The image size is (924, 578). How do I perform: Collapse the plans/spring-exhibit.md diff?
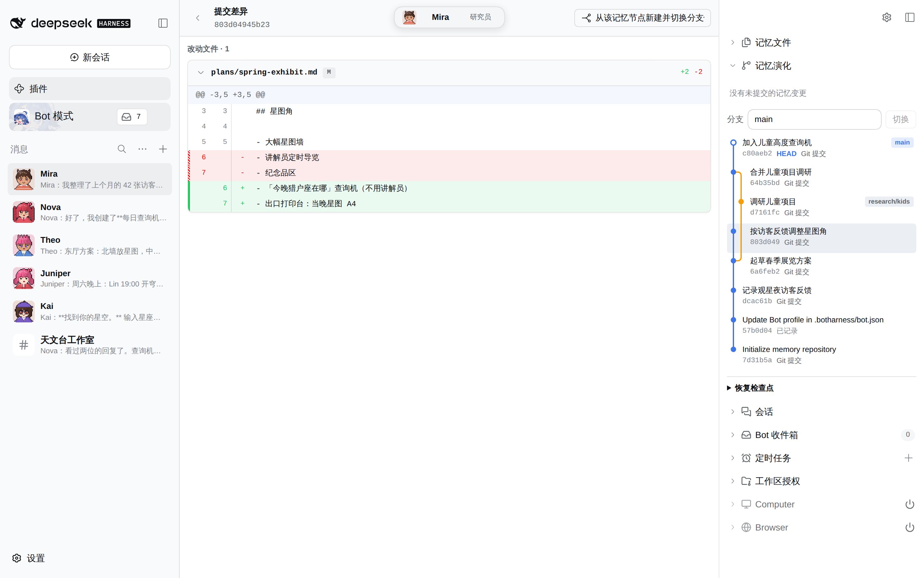click(x=201, y=72)
